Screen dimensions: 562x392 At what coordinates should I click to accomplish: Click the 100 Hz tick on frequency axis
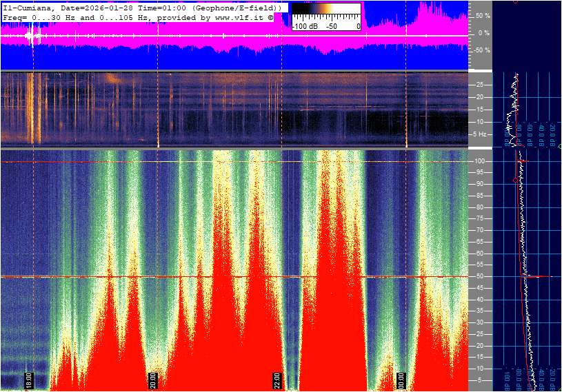(479, 161)
